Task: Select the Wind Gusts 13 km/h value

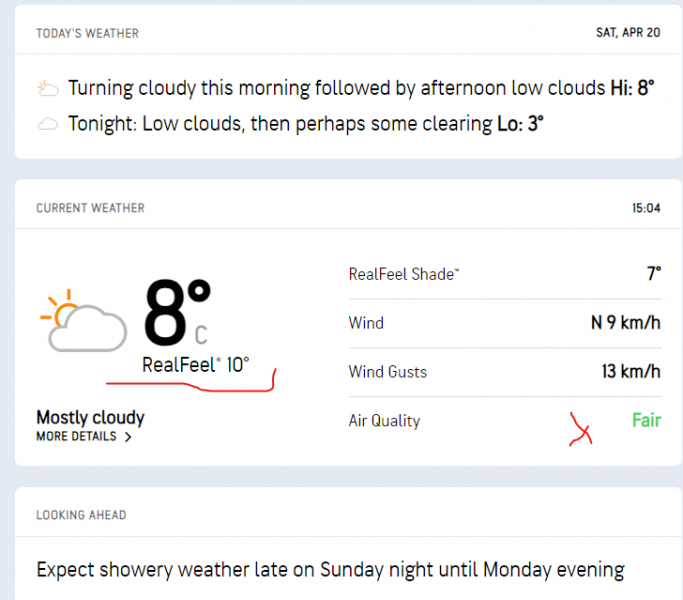Action: point(631,372)
